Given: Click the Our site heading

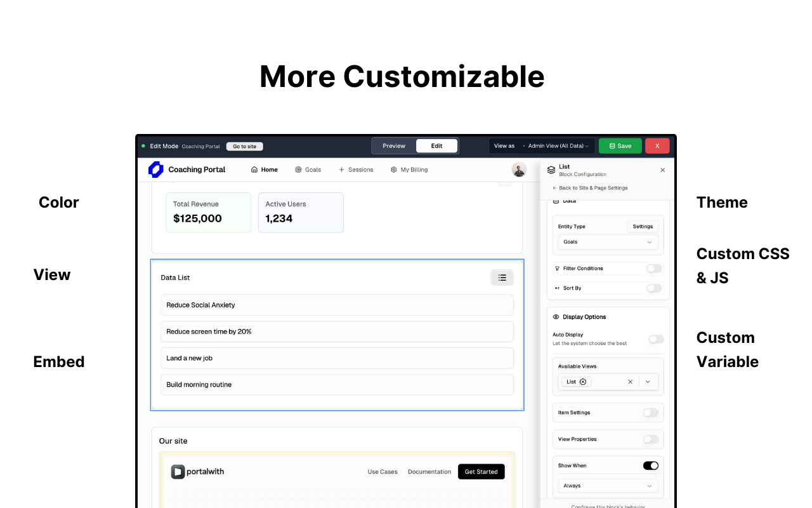Looking at the screenshot, I should point(173,441).
